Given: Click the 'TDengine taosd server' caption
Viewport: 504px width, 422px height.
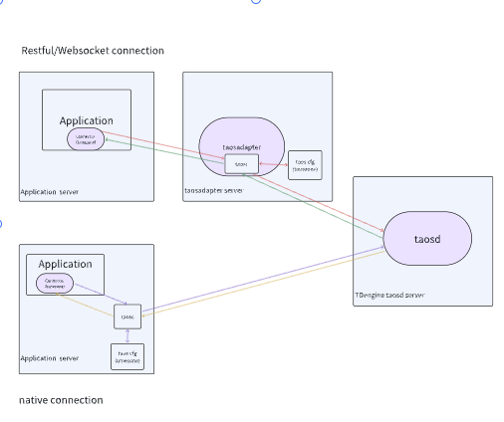Looking at the screenshot, I should point(389,295).
